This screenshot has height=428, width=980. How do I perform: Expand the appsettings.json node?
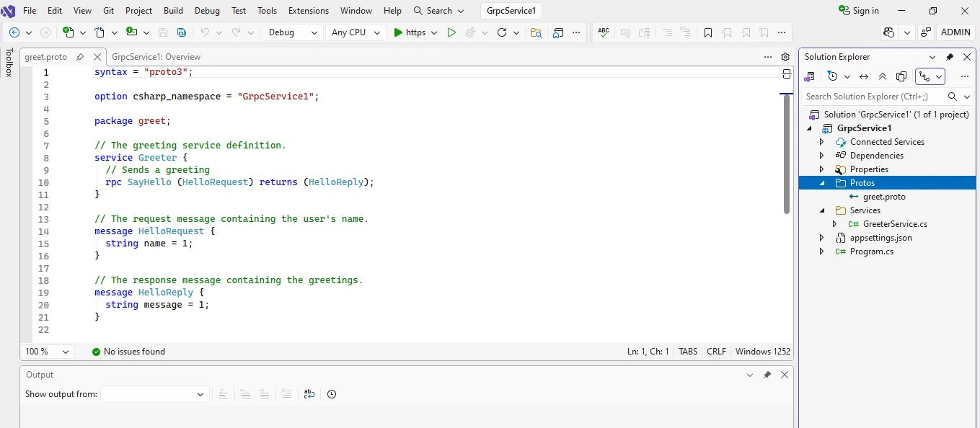822,238
